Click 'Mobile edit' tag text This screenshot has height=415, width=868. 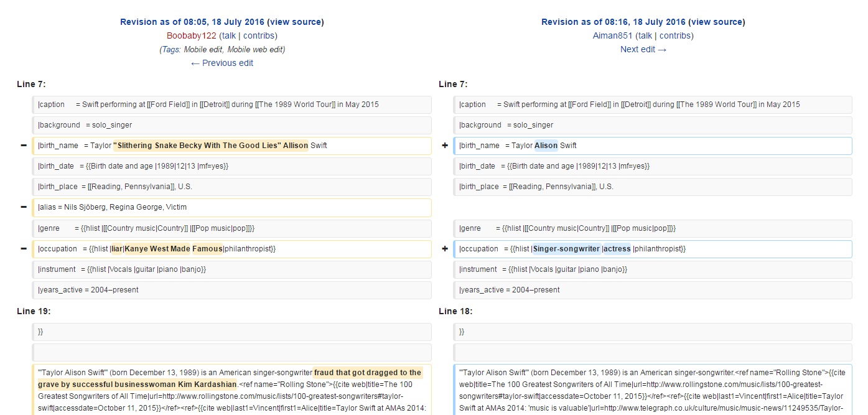click(x=203, y=49)
